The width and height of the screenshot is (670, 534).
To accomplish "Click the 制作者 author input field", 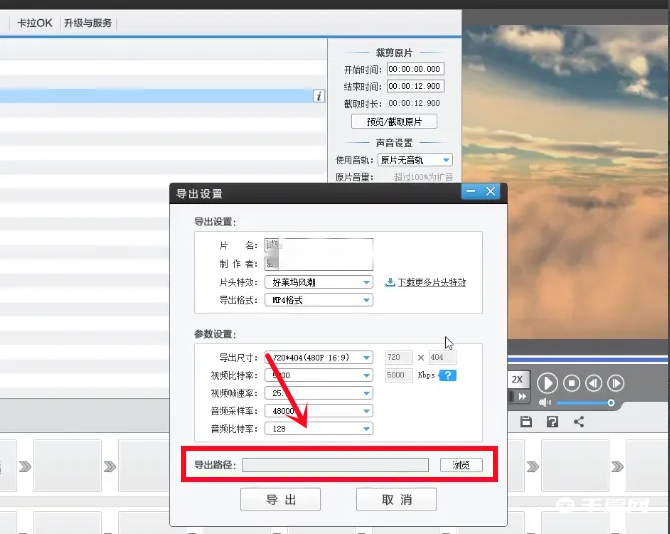I will point(319,264).
